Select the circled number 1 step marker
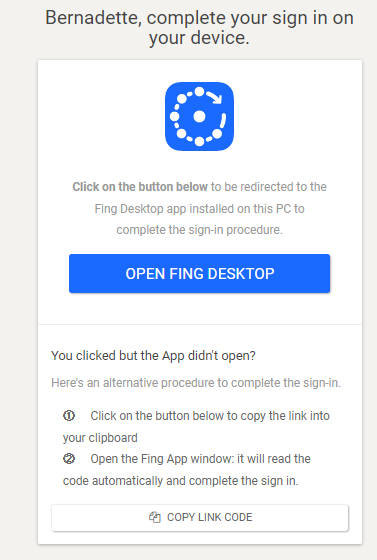The image size is (377, 560). [69, 415]
